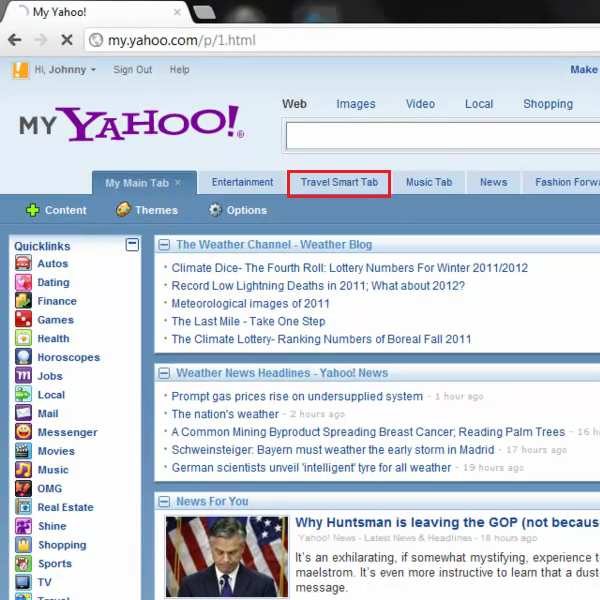Open 'Record Low Lightning Deaths in 2011' article
Viewport: 600px width, 600px height.
click(318, 286)
